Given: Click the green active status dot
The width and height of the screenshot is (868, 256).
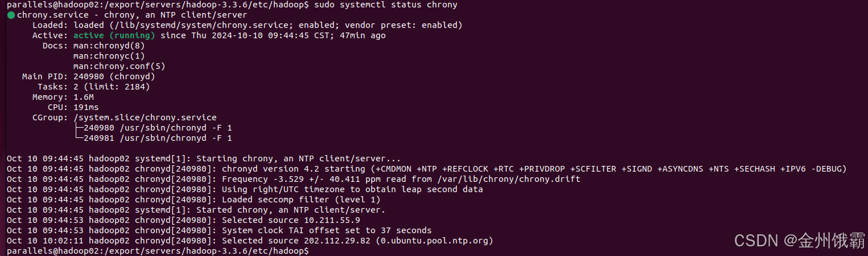Looking at the screenshot, I should (11, 15).
